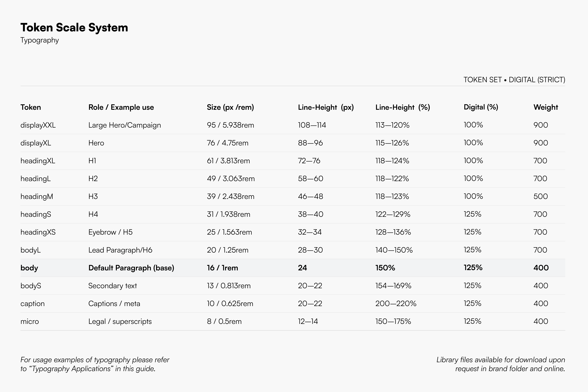This screenshot has width=588, height=392.
Task: Click the Large Hero/Campaign role cell
Action: click(x=124, y=125)
